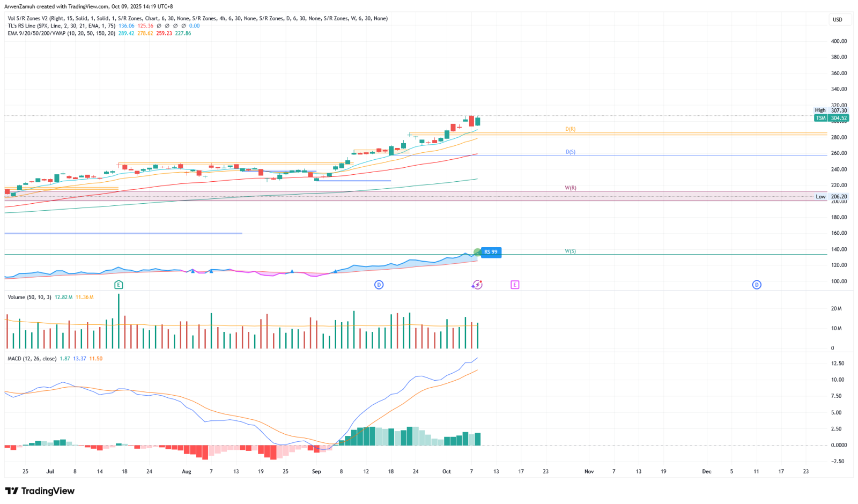858x504 pixels.
Task: Click the TradingView logo at the bottom left
Action: click(x=40, y=491)
